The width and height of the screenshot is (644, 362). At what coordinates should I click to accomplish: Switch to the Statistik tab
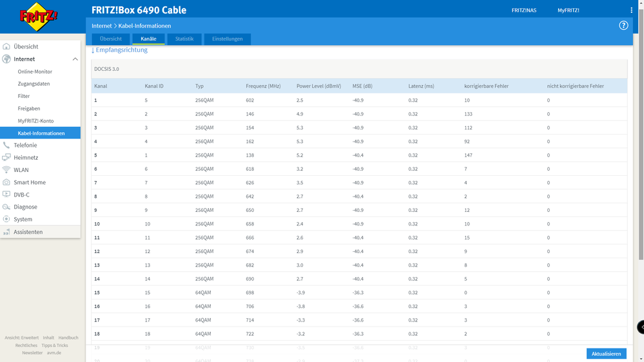[184, 39]
